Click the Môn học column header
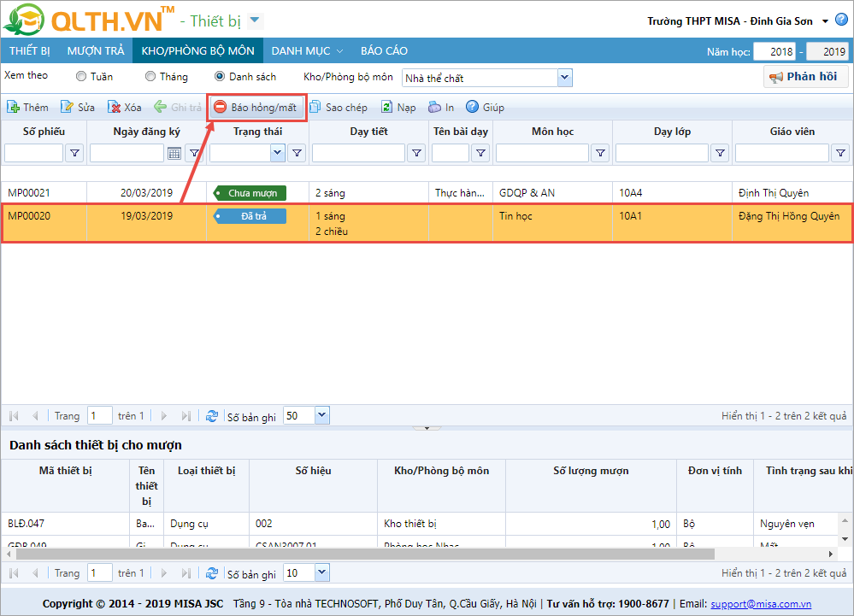854x616 pixels. (552, 132)
